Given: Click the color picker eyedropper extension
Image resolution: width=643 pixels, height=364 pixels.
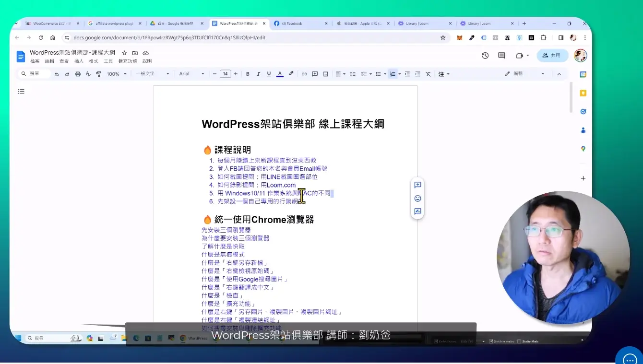Looking at the screenshot, I should coord(472,37).
